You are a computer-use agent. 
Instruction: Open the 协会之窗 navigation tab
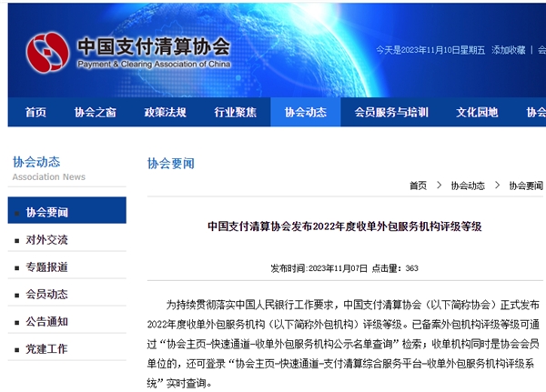point(95,112)
